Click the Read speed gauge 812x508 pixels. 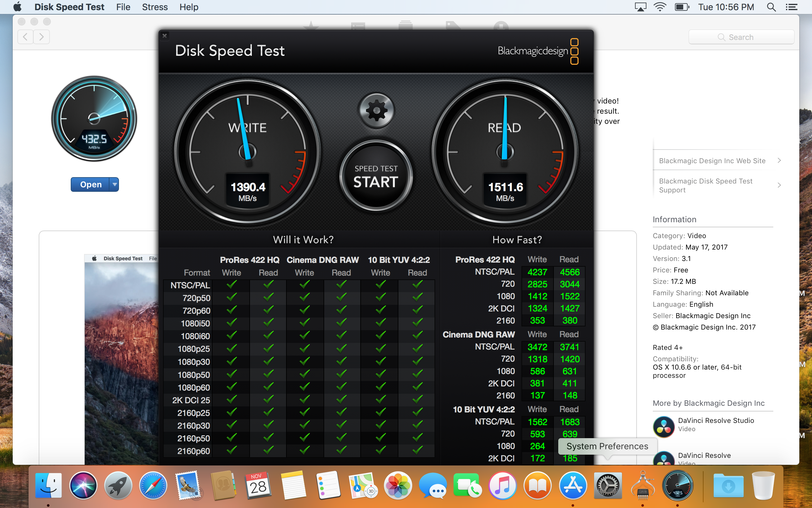tap(505, 152)
